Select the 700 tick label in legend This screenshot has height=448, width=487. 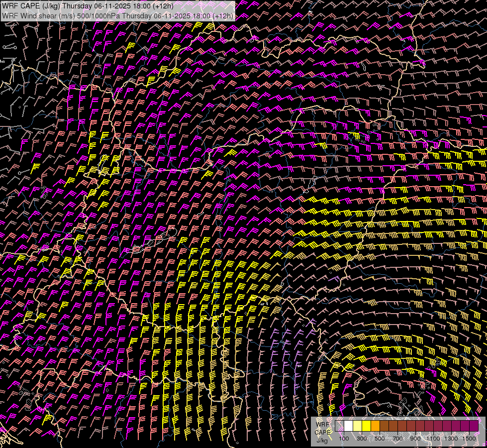tap(397, 439)
